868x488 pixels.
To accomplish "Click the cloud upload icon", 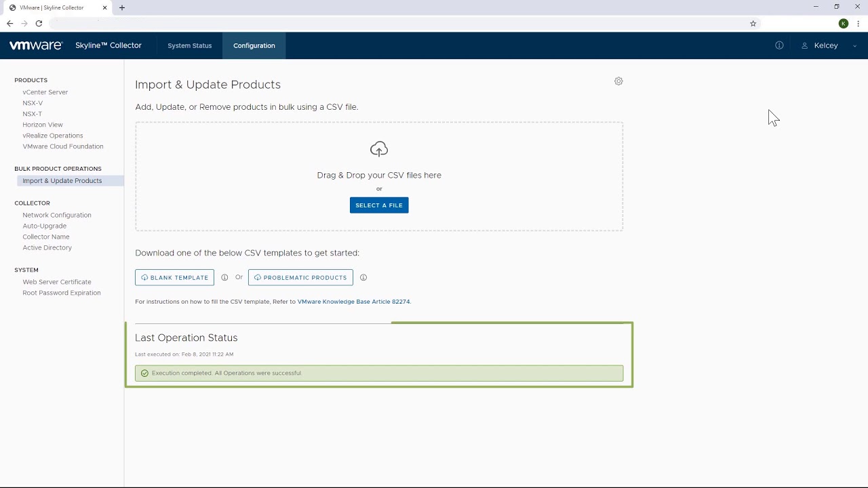I will tap(379, 149).
